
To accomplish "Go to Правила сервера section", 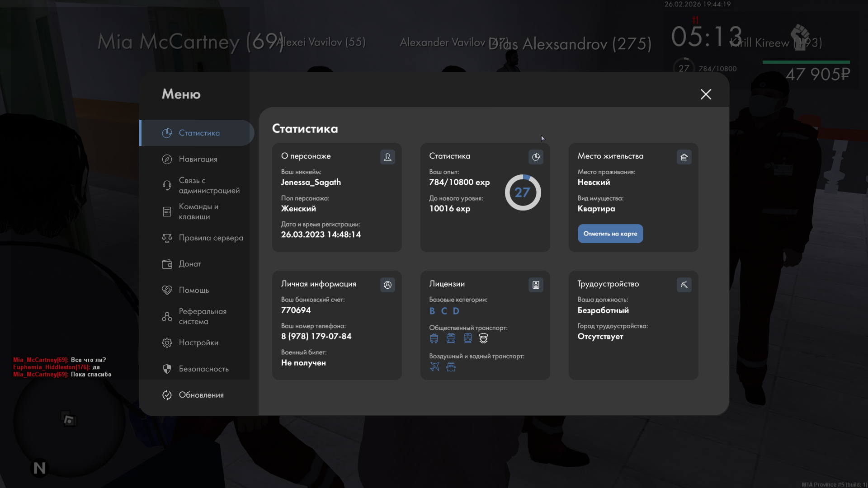I will [x=211, y=238].
